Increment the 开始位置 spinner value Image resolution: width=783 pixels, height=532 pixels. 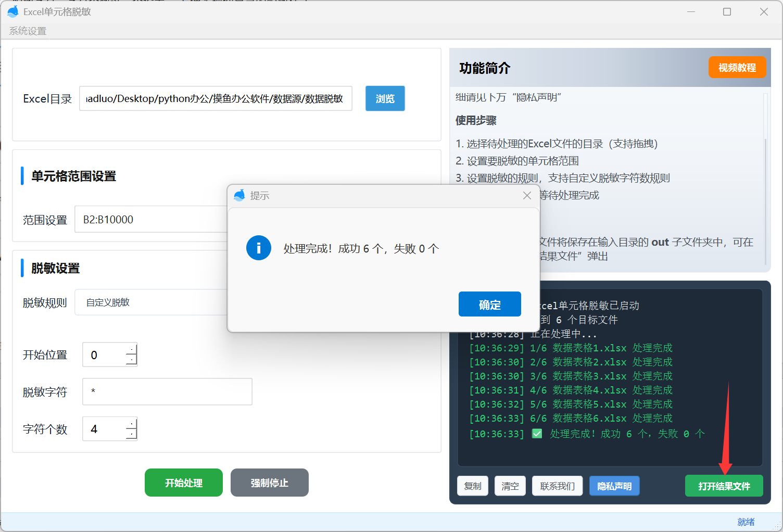tap(132, 349)
